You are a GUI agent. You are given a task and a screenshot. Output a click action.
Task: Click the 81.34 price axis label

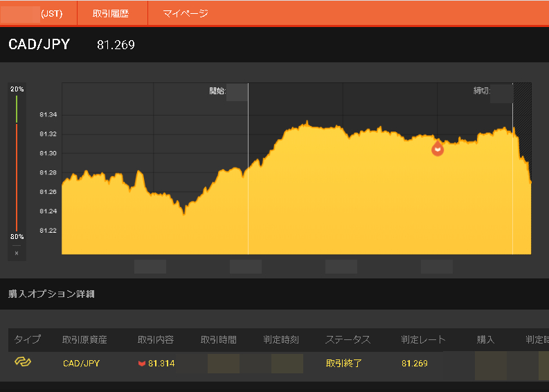click(x=48, y=114)
